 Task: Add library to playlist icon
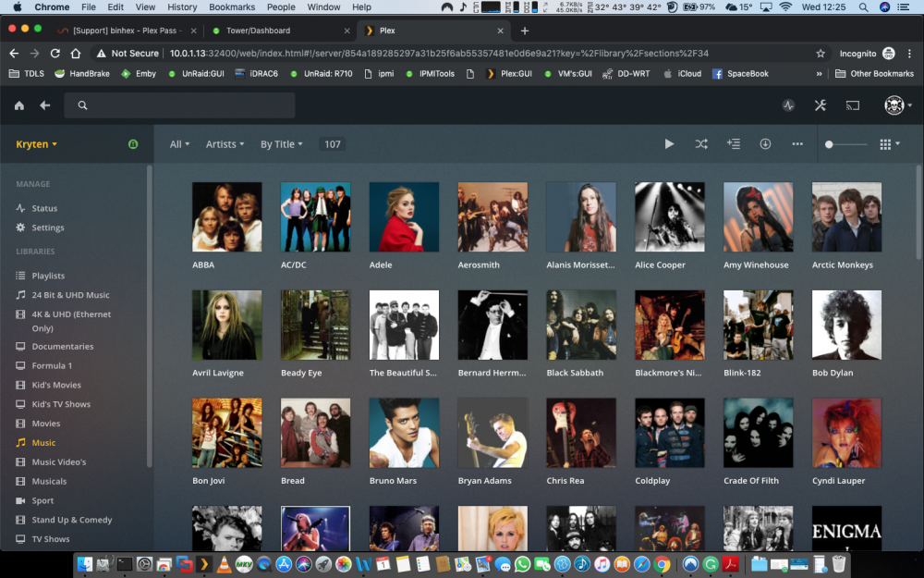tap(734, 144)
